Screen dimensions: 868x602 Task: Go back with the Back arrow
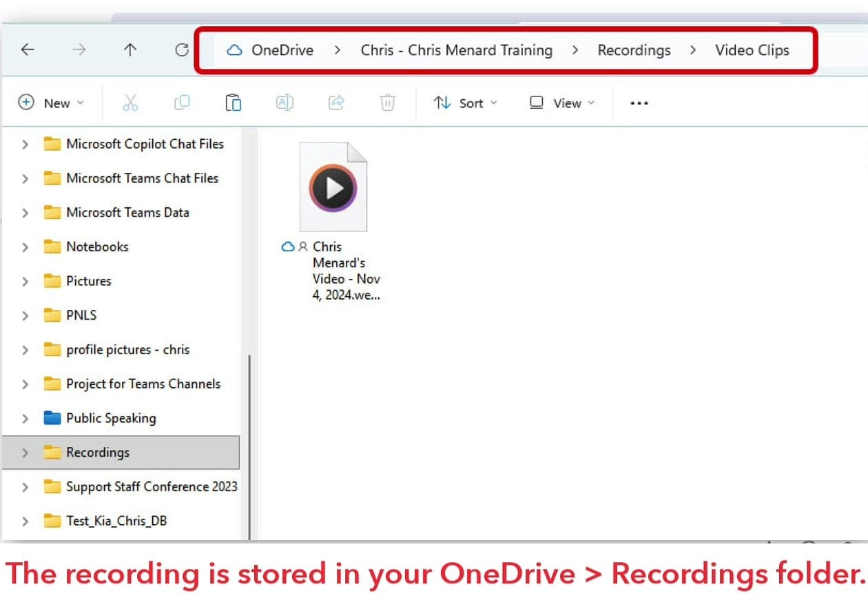pyautogui.click(x=28, y=50)
